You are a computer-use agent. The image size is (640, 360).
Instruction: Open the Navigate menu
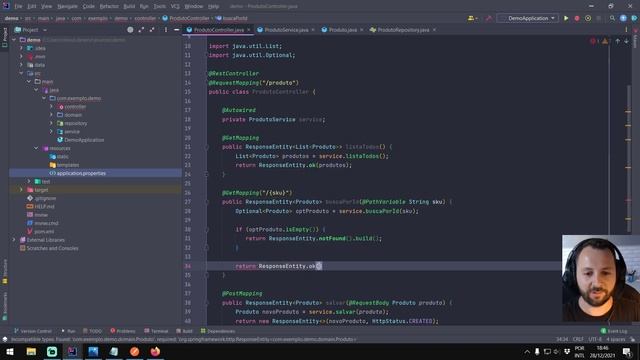(x=67, y=7)
